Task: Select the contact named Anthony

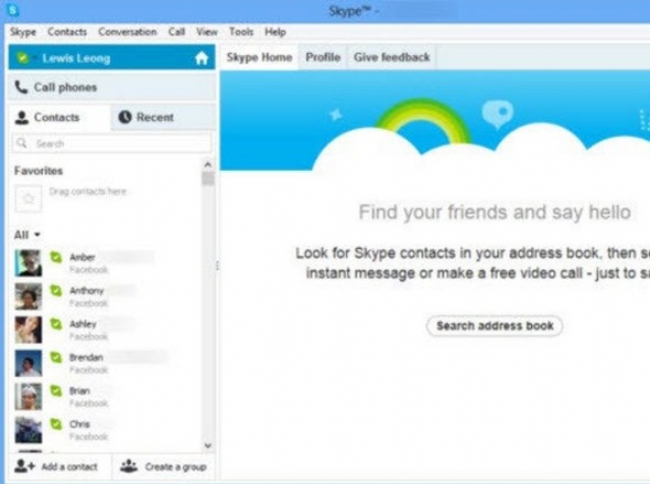Action: pyautogui.click(x=86, y=291)
